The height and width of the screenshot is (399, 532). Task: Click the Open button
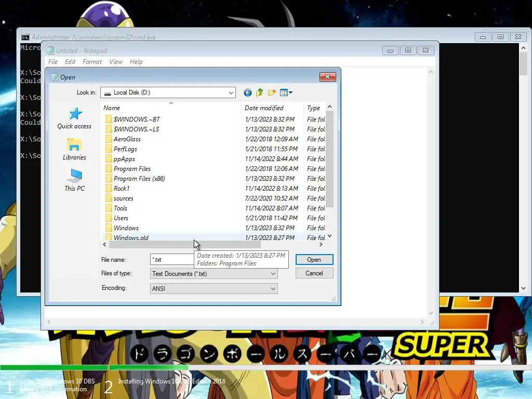pyautogui.click(x=314, y=260)
